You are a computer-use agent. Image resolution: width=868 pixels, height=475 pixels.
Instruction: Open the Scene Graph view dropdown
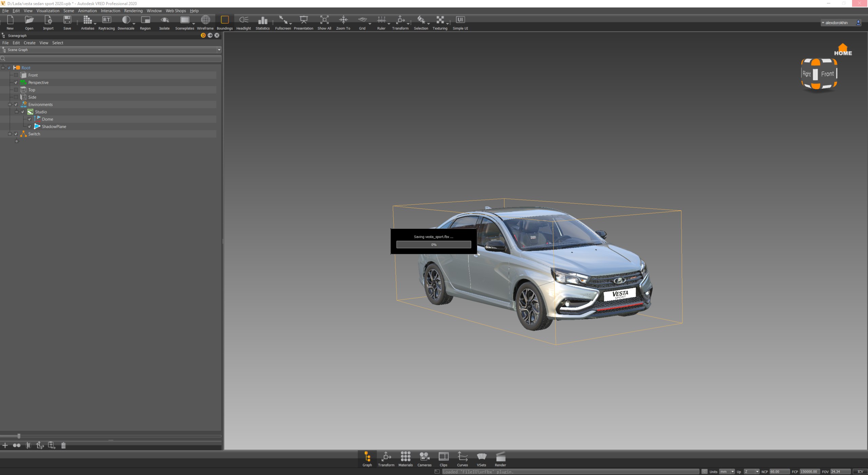pos(219,50)
